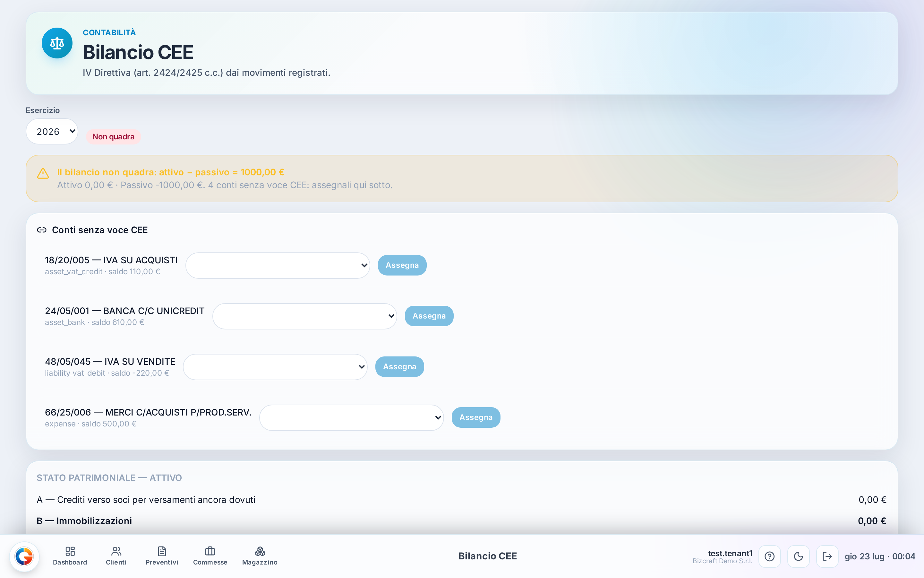
Task: Open the Esercizio 2026 year dropdown
Action: pos(52,132)
